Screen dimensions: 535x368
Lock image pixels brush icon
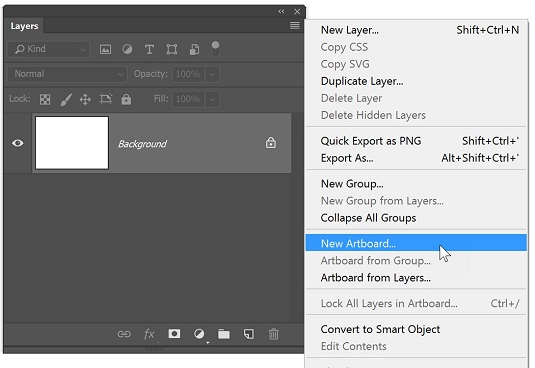coord(66,99)
